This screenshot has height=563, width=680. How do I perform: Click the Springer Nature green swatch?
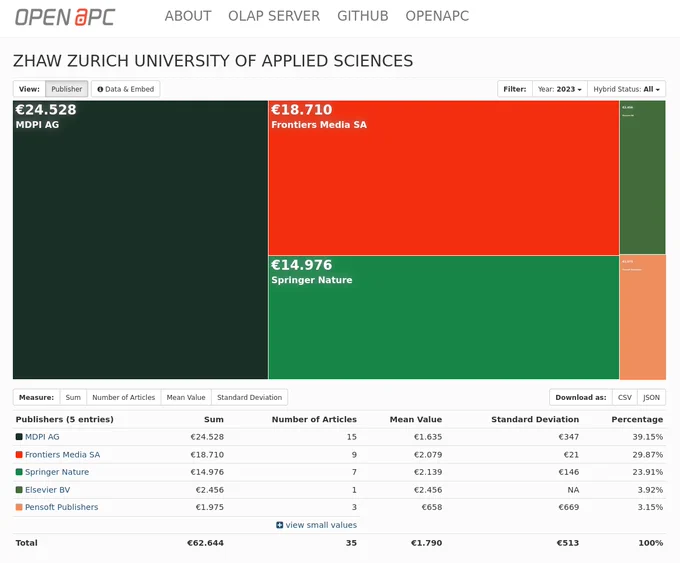19,472
